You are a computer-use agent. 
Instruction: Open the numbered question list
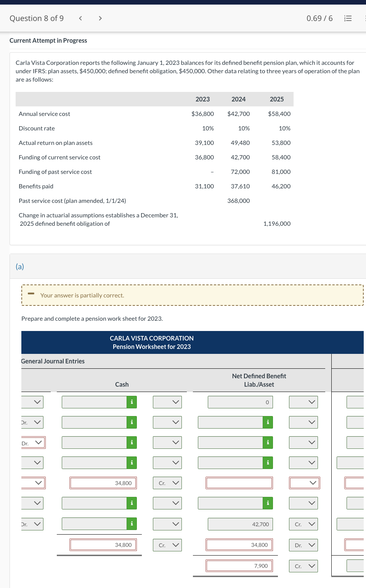[347, 18]
